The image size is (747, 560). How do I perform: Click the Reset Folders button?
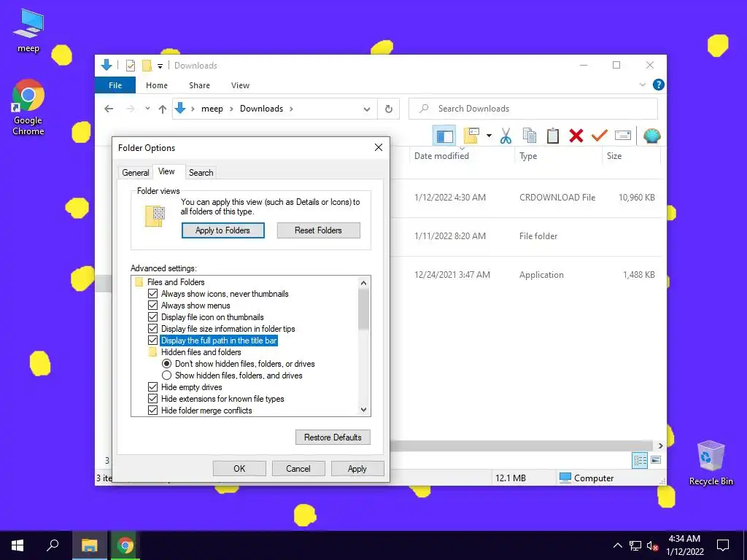tap(318, 230)
